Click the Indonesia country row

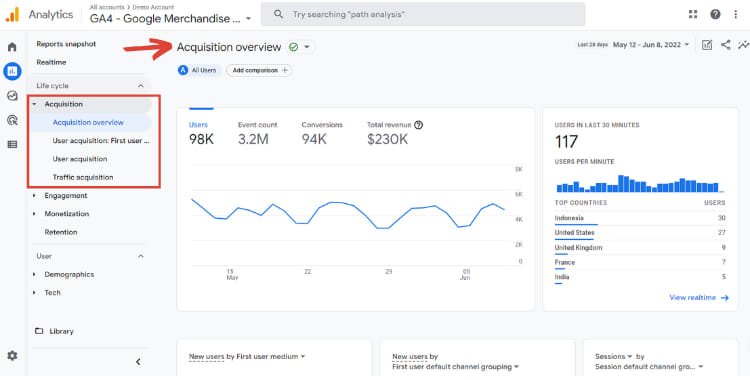(x=640, y=219)
